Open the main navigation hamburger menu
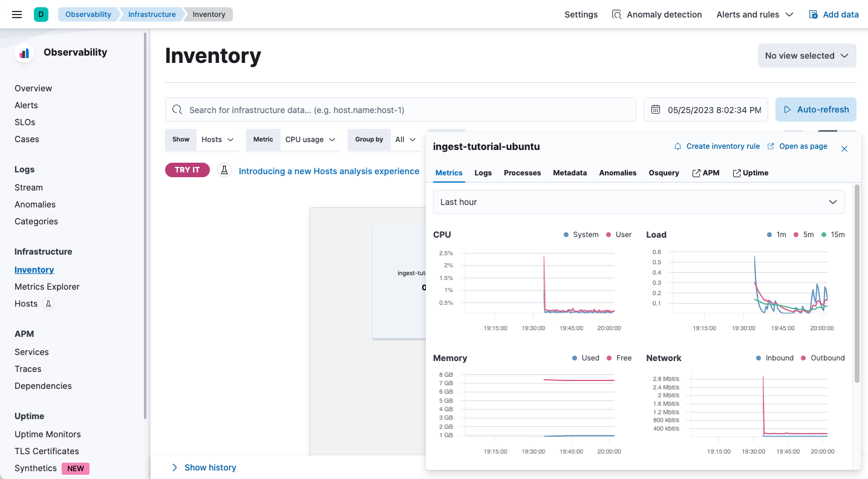 [16, 14]
